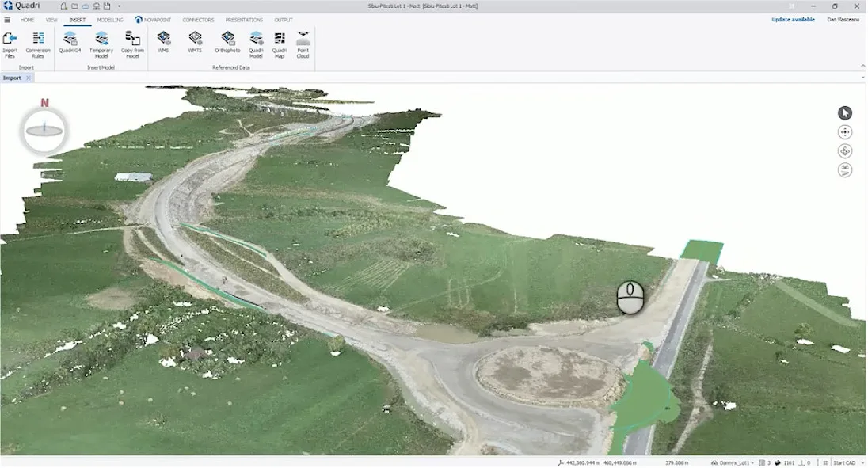
Task: Switch to the HOME ribbon tab
Action: coord(27,20)
